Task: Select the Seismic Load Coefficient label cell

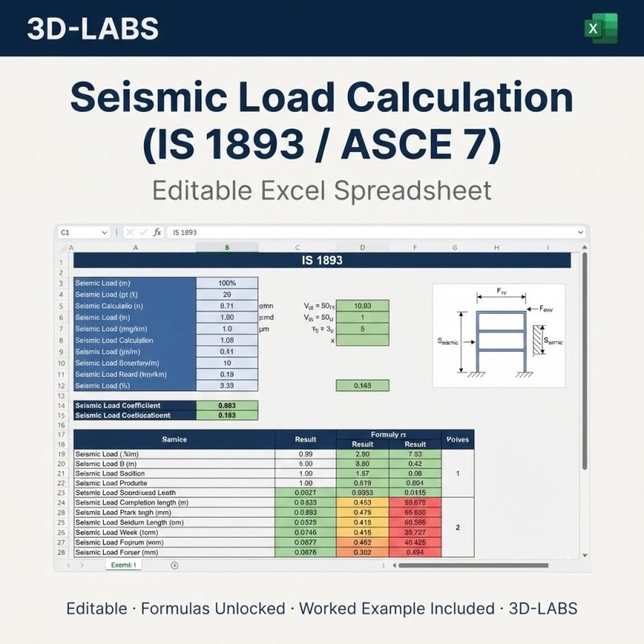Action: pos(134,406)
